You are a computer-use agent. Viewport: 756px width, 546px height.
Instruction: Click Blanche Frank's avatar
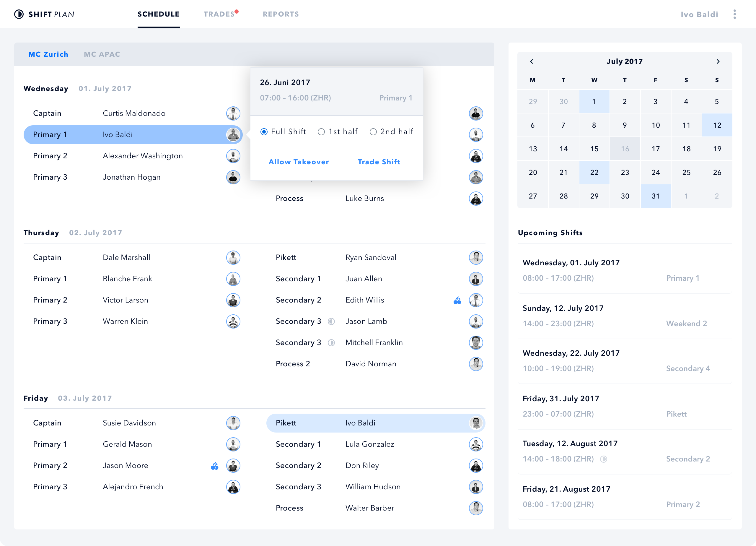[233, 279]
